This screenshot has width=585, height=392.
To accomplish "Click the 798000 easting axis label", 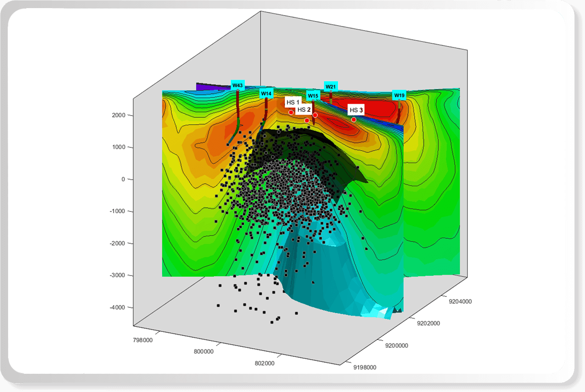I will [143, 340].
